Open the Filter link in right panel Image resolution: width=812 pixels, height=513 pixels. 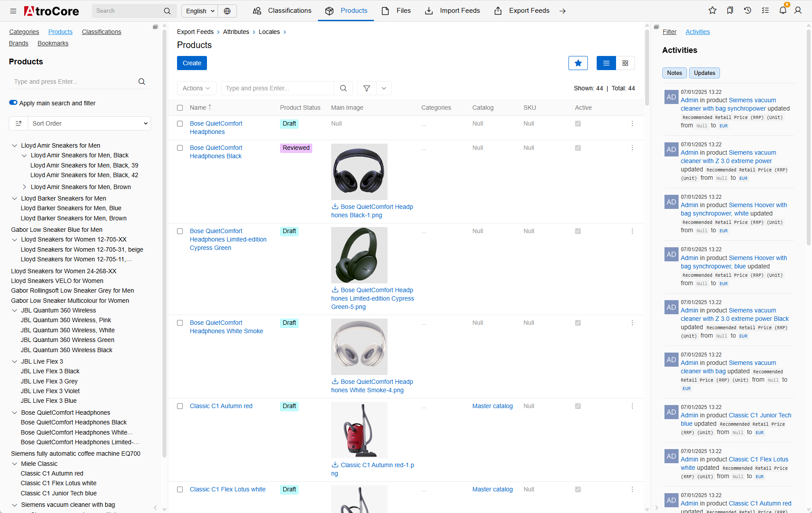click(x=669, y=32)
